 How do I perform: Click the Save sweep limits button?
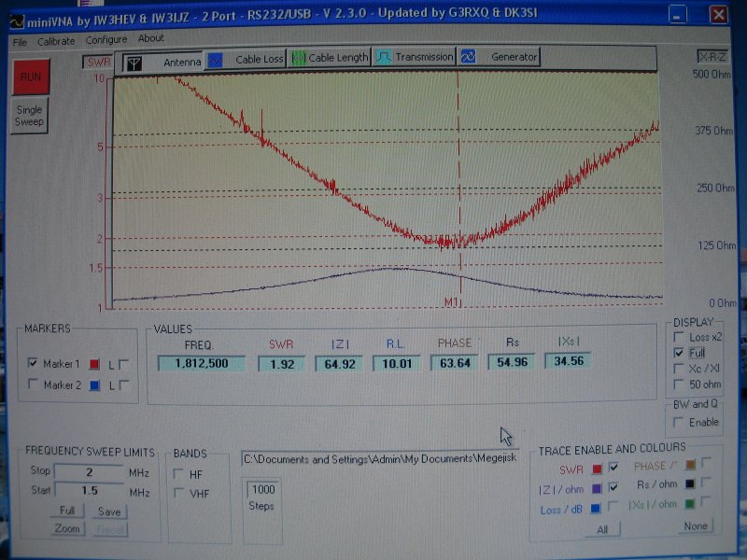click(x=109, y=511)
